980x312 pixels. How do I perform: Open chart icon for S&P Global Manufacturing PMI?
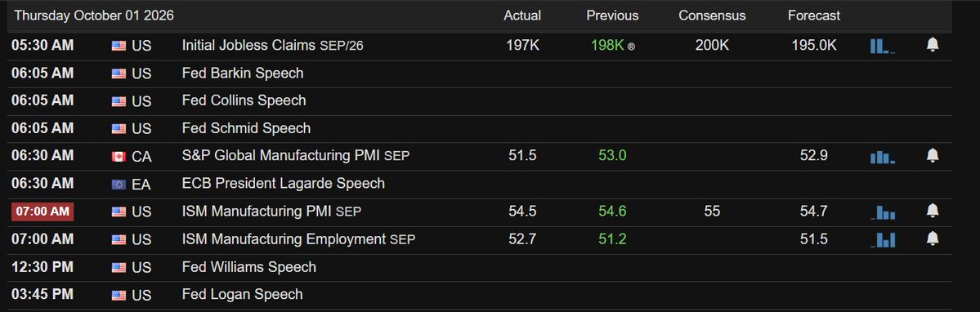click(883, 157)
